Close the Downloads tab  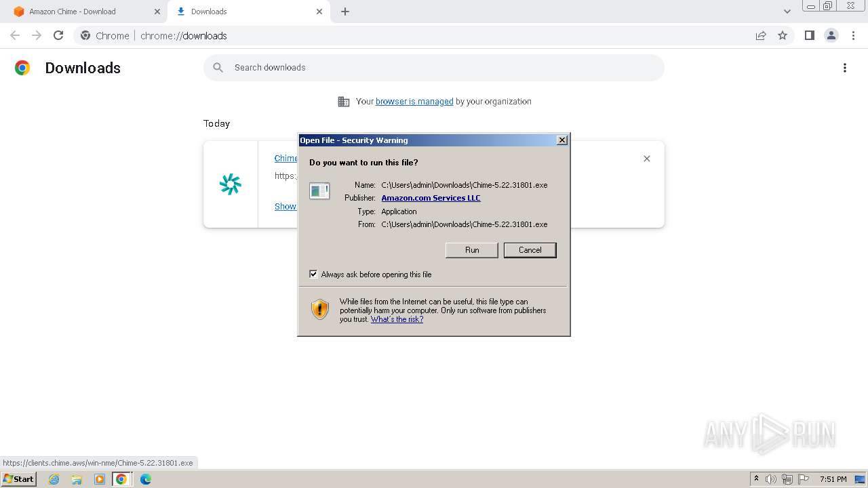(319, 12)
